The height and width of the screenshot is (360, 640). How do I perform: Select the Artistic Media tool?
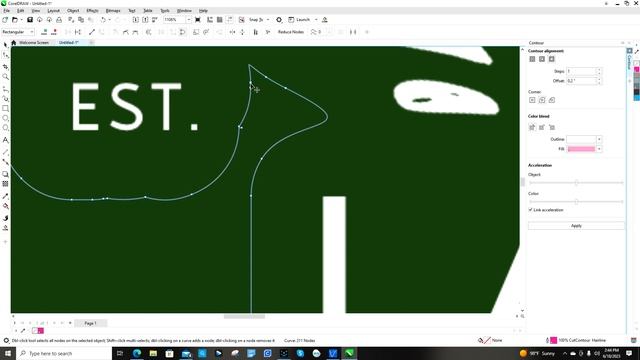[5, 98]
